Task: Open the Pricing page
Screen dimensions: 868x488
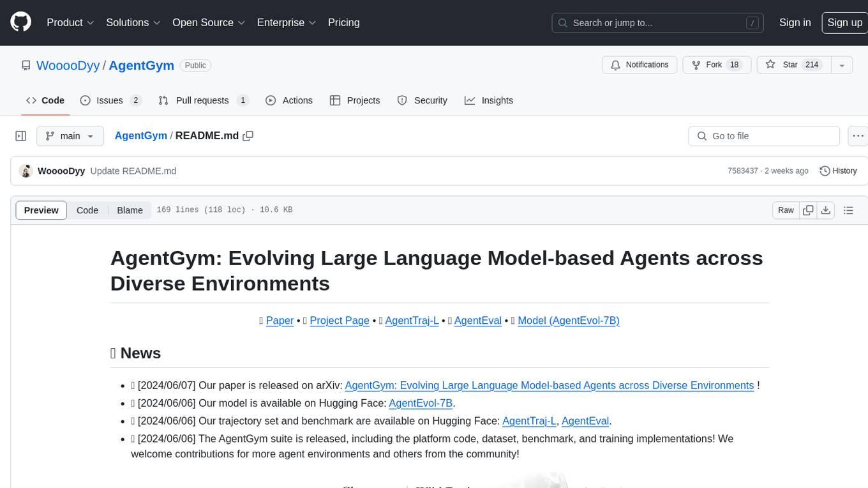Action: click(344, 22)
